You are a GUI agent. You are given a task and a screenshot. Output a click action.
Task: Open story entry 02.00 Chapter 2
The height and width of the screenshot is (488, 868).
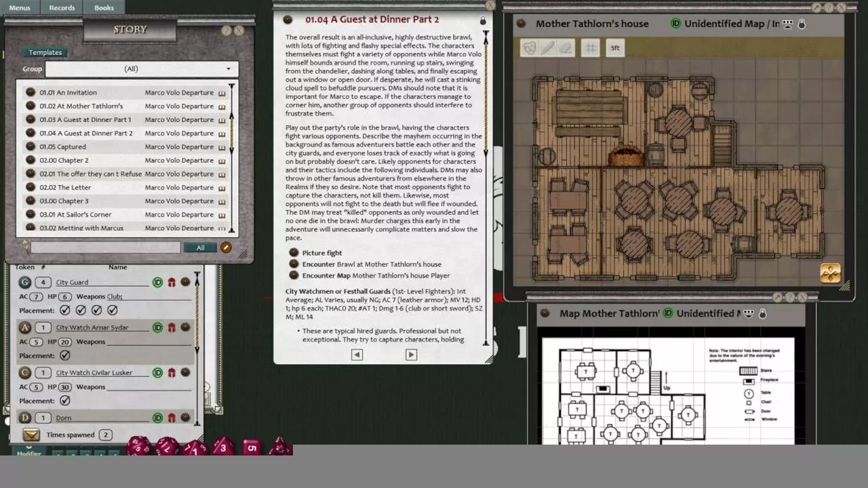point(64,160)
